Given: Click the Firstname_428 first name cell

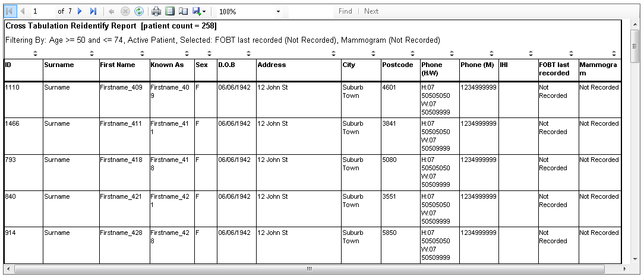Looking at the screenshot, I should coord(124,245).
